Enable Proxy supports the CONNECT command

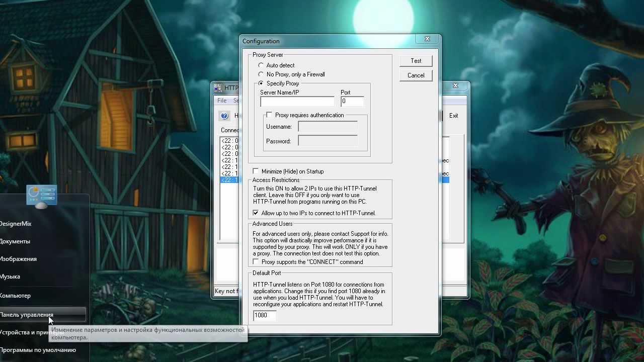(256, 262)
